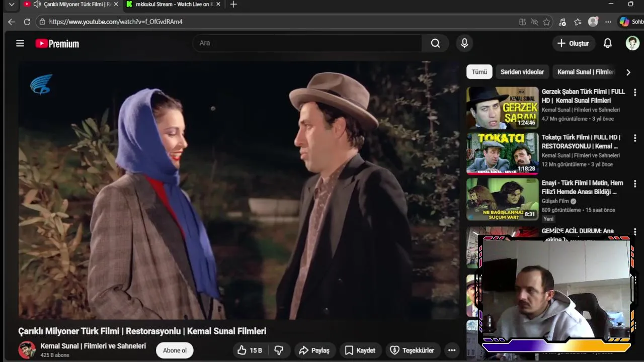Open options menu for Enayi video

(x=635, y=184)
